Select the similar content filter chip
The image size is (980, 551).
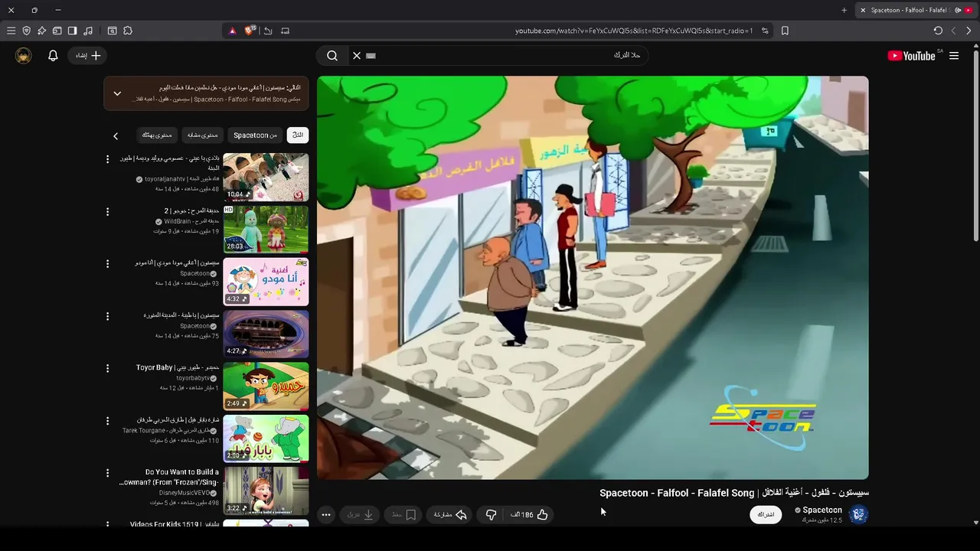point(203,135)
